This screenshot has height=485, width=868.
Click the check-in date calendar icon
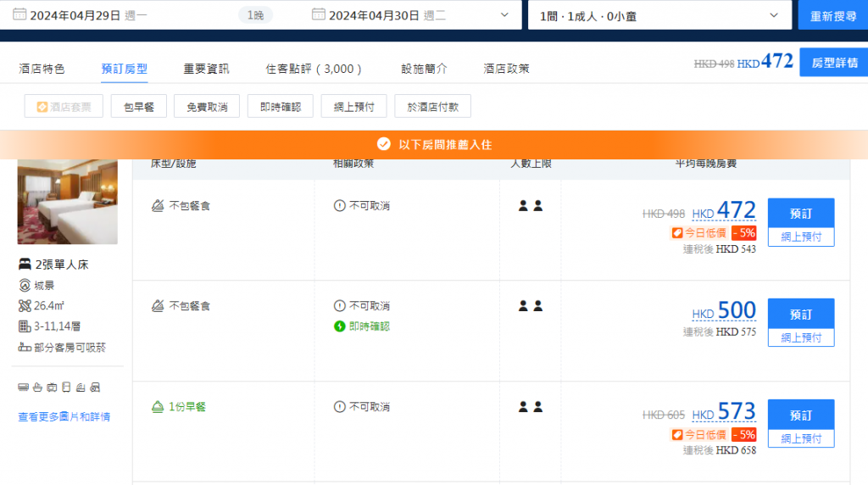19,14
